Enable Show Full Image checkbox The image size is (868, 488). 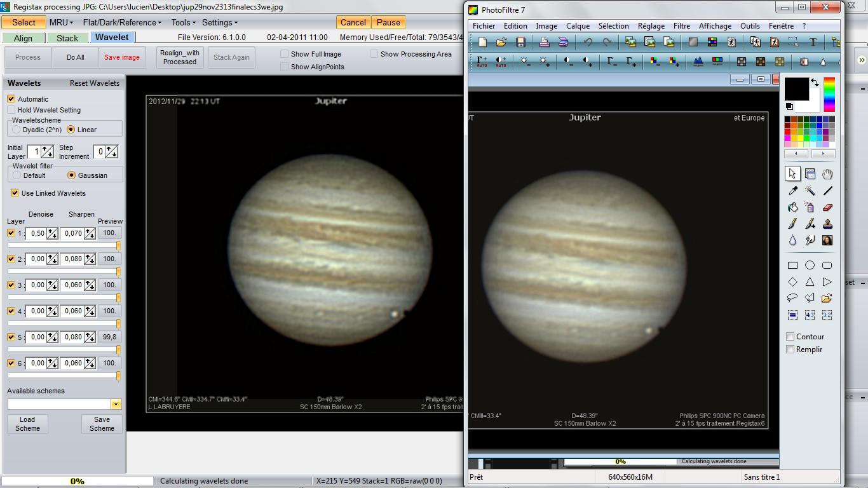click(x=285, y=54)
